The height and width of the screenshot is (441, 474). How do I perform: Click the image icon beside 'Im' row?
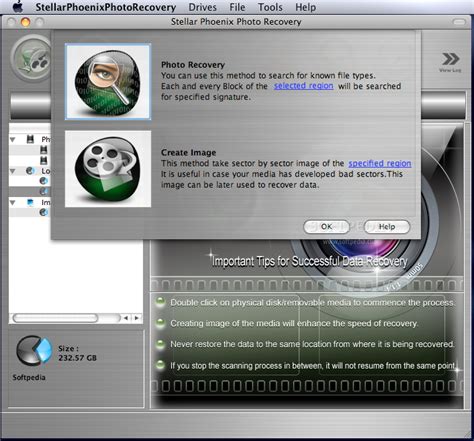(30, 202)
